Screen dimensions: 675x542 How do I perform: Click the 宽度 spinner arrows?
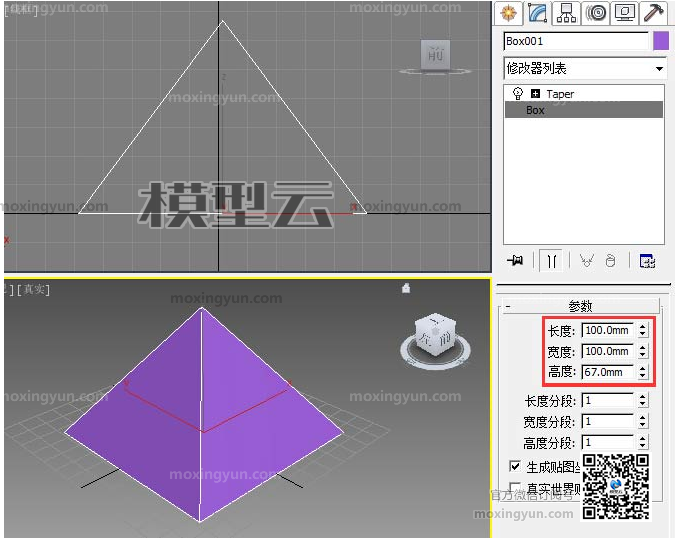pyautogui.click(x=643, y=351)
